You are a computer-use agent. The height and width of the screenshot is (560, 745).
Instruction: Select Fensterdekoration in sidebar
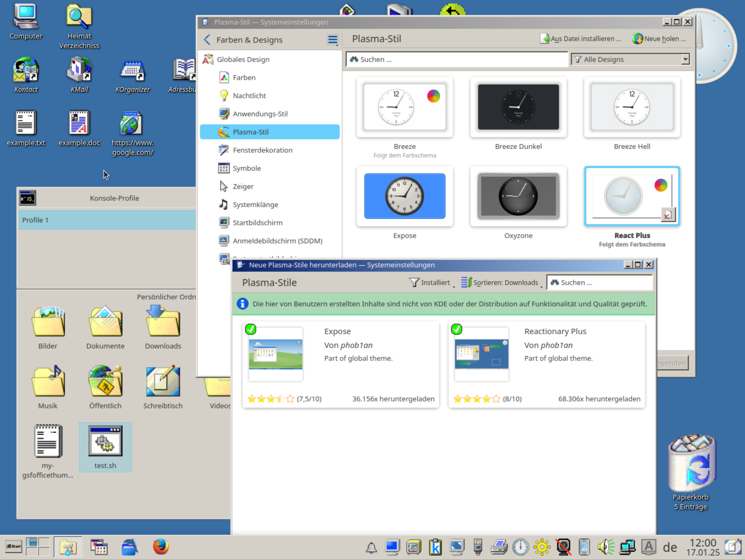click(x=270, y=150)
